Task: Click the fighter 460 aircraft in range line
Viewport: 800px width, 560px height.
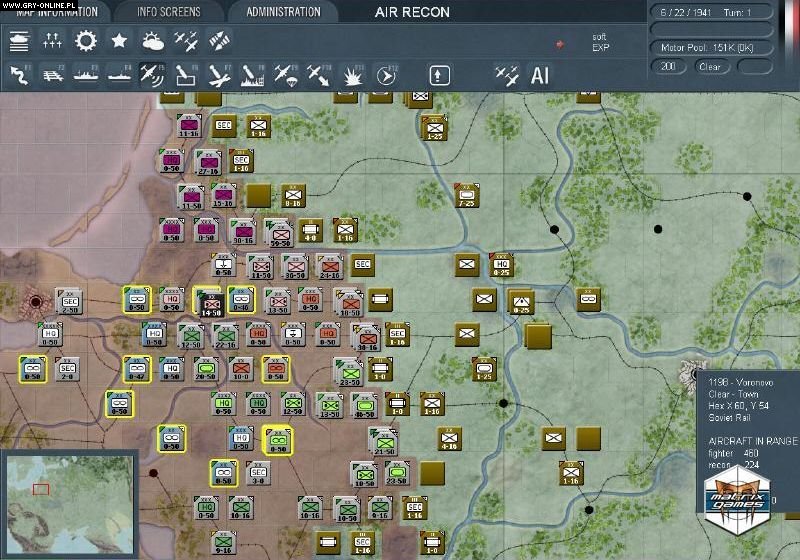Action: pyautogui.click(x=733, y=453)
